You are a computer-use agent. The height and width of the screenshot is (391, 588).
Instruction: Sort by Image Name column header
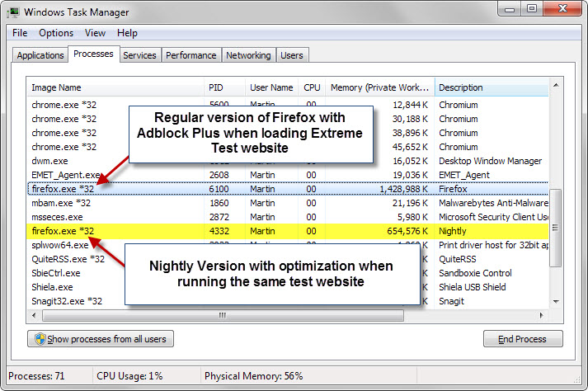115,87
